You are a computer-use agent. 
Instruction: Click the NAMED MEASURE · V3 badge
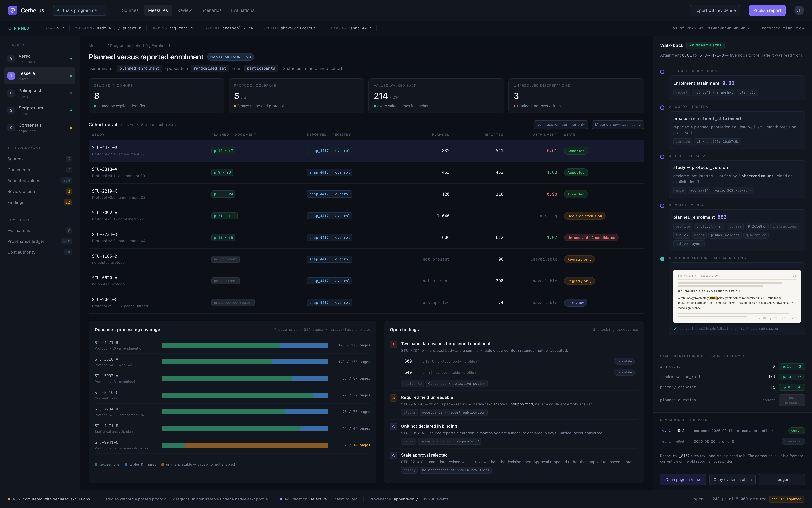(231, 57)
